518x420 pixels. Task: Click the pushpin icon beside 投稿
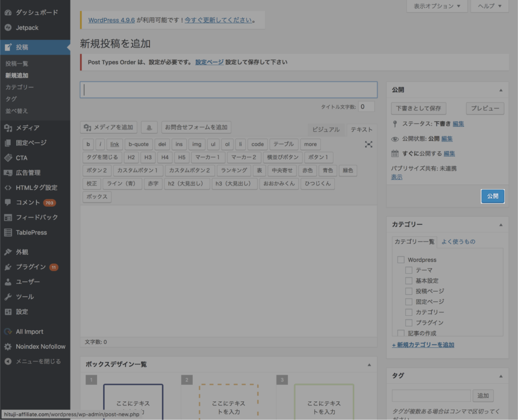[x=8, y=47]
